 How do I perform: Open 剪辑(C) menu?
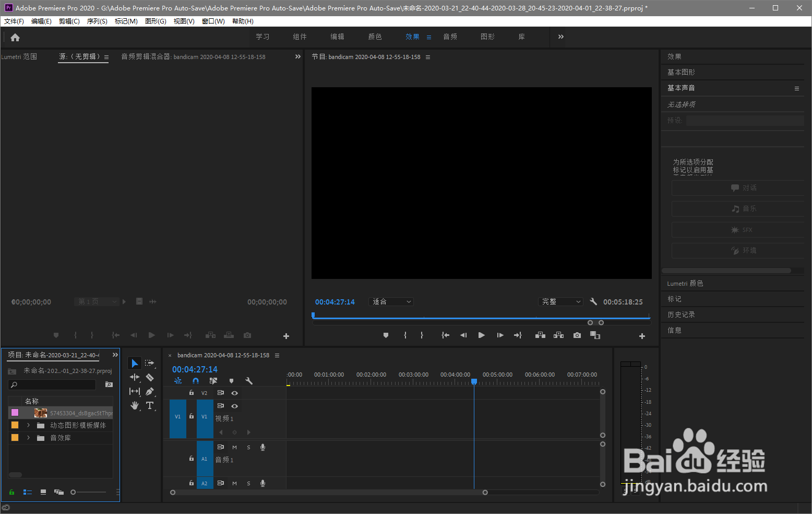point(69,21)
